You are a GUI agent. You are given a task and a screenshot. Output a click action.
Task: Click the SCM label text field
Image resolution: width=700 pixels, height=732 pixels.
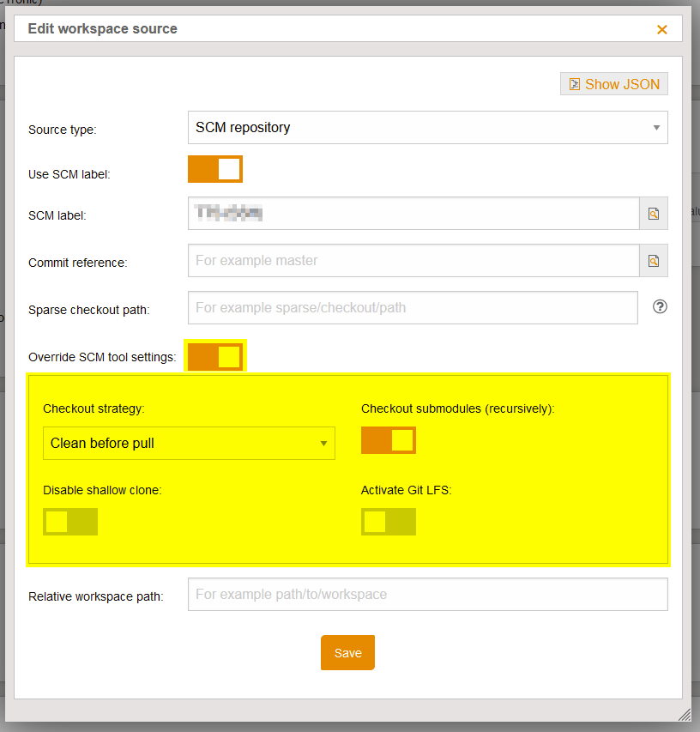coord(413,214)
